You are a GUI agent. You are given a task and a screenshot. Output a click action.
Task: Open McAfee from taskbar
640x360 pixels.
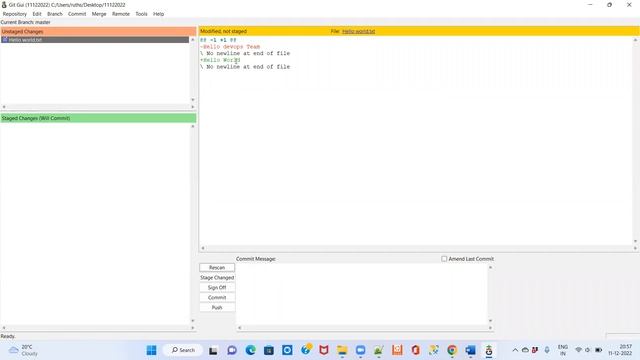[324, 350]
